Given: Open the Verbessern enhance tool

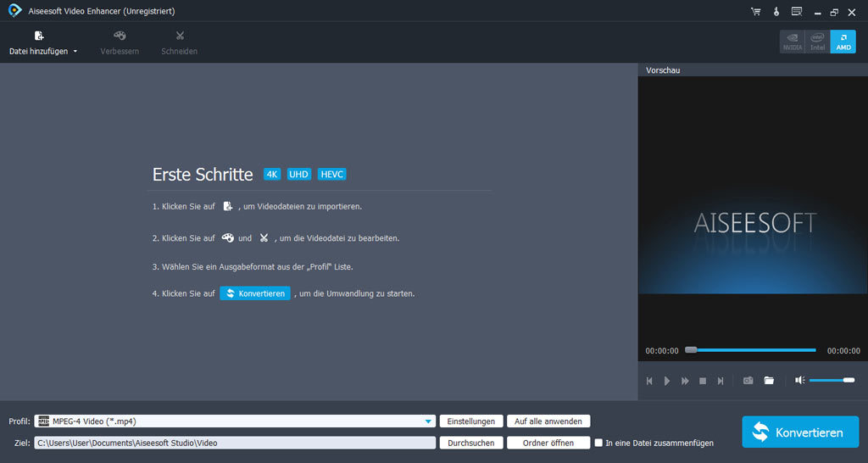Looking at the screenshot, I should [120, 43].
